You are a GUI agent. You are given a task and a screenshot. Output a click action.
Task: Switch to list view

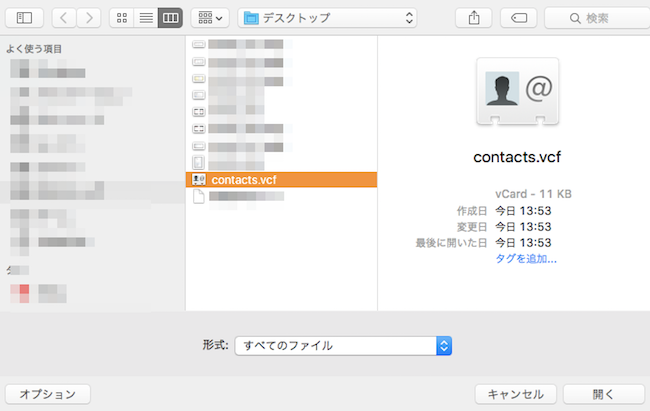point(146,18)
